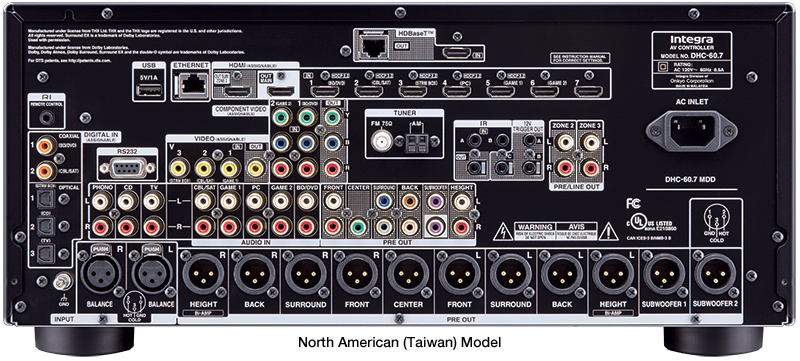Select ZONE 3 right pre/line out jack
This screenshot has width=800, height=361.
click(590, 167)
